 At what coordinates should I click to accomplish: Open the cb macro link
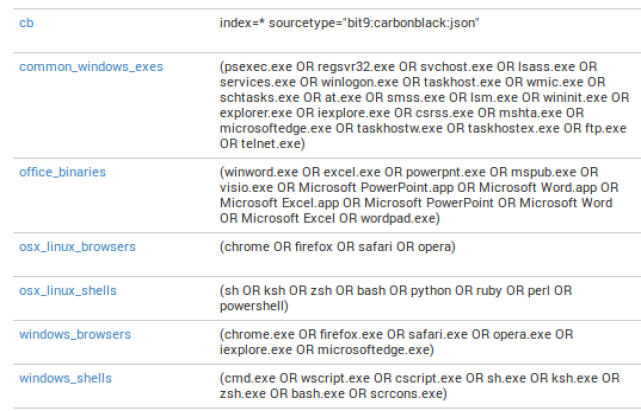pyautogui.click(x=26, y=22)
